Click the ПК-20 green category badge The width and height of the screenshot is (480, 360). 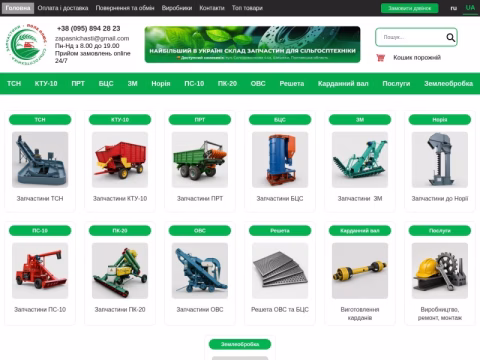[120, 231]
